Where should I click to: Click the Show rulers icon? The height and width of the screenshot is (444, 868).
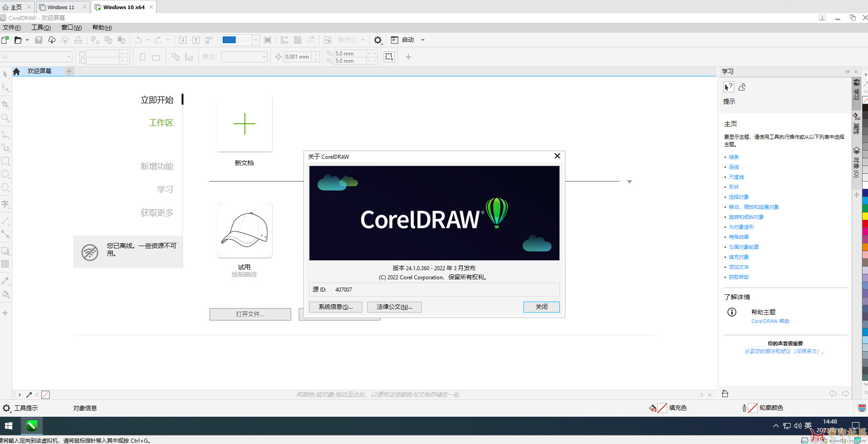[x=284, y=40]
